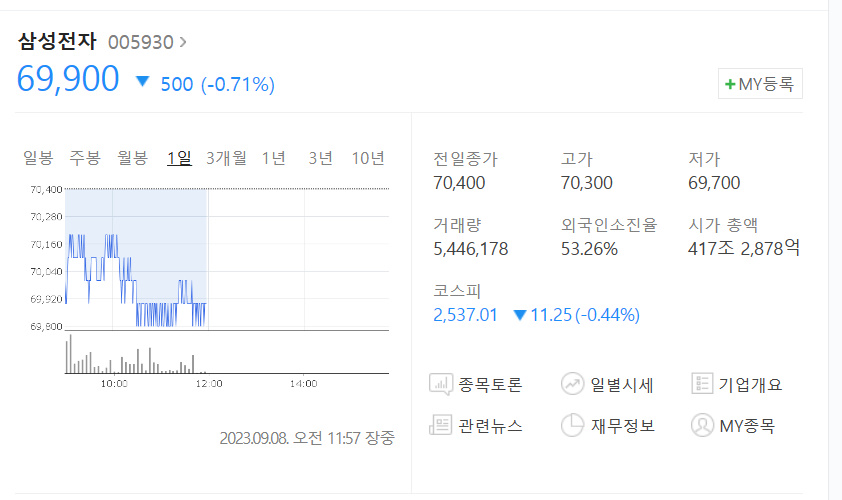This screenshot has width=842, height=500.
Task: Click the 69,800 y-axis price label
Action: 46,327
